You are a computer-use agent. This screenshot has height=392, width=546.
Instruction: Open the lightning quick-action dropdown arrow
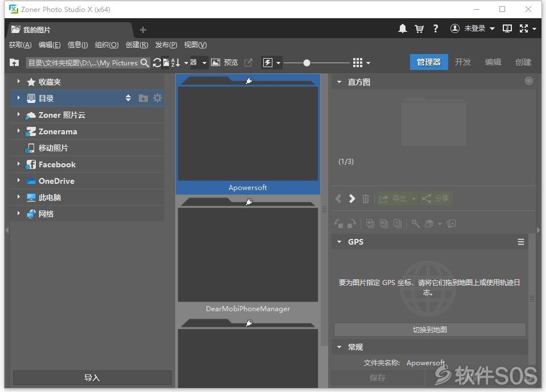[x=278, y=63]
